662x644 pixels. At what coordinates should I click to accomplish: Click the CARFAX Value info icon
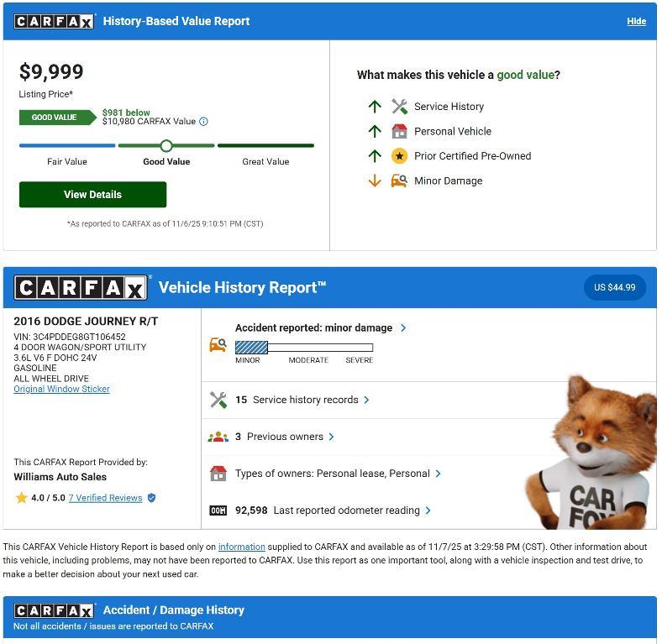203,122
